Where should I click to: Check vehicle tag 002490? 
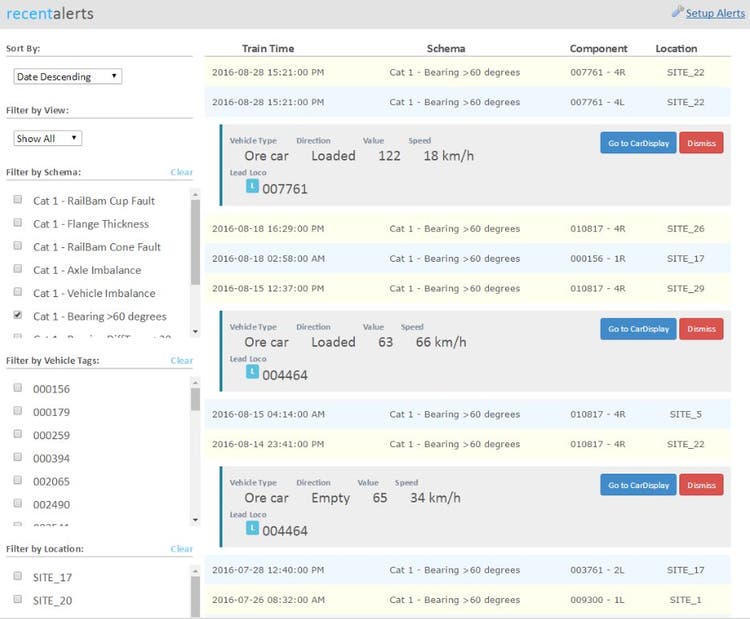tap(18, 503)
